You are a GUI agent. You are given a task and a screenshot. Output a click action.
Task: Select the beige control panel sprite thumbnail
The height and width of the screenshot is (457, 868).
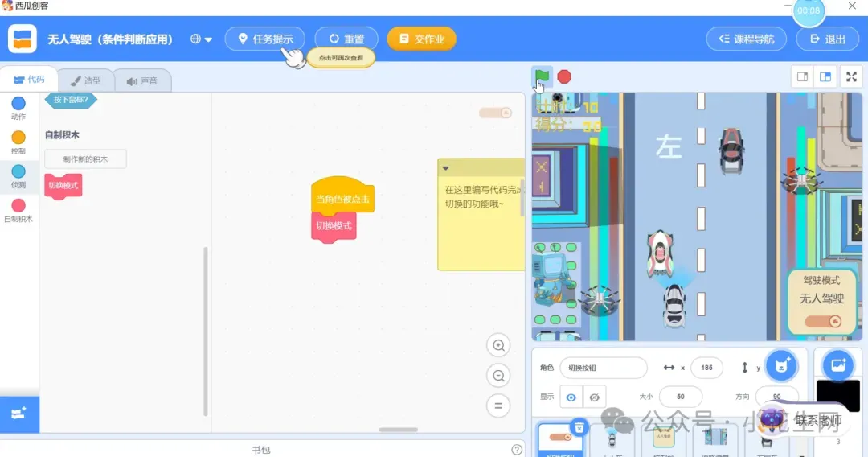[x=663, y=441]
